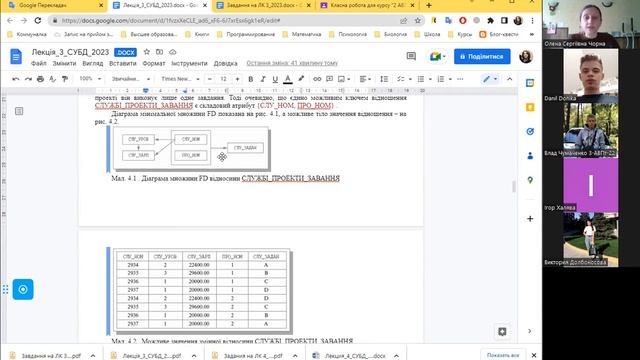Open the Інструменти menu

pyautogui.click(x=189, y=63)
